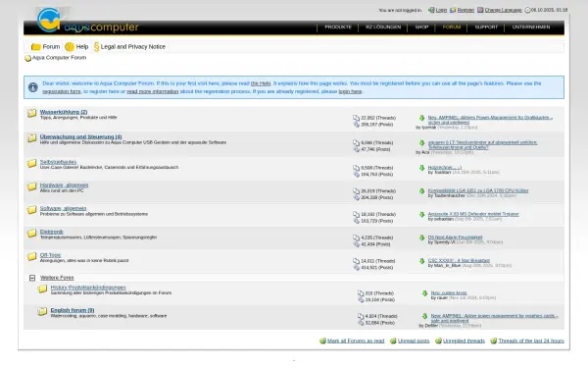Click the folder icon beside Hardware, allgemein
Image resolution: width=588 pixels, height=368 pixels.
pos(32,186)
